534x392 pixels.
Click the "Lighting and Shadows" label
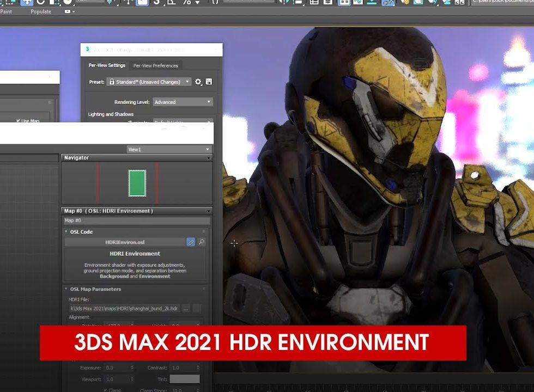[111, 114]
